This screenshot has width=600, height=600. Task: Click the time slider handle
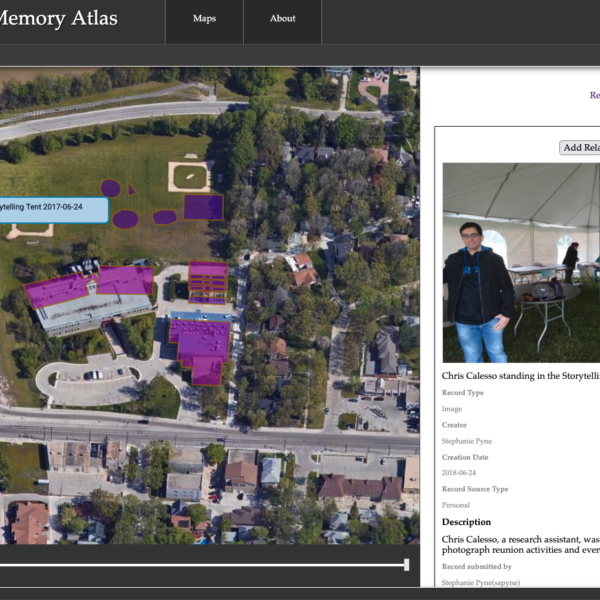point(406,565)
